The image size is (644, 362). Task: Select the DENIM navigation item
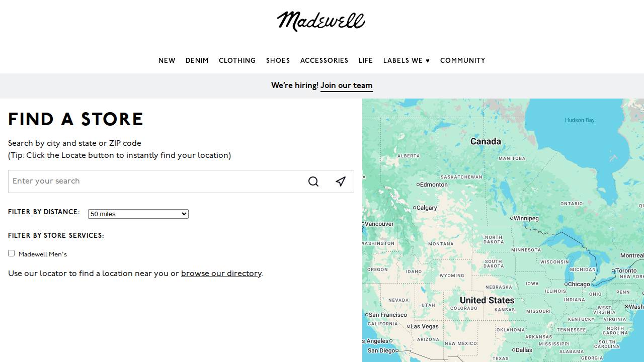coord(197,60)
